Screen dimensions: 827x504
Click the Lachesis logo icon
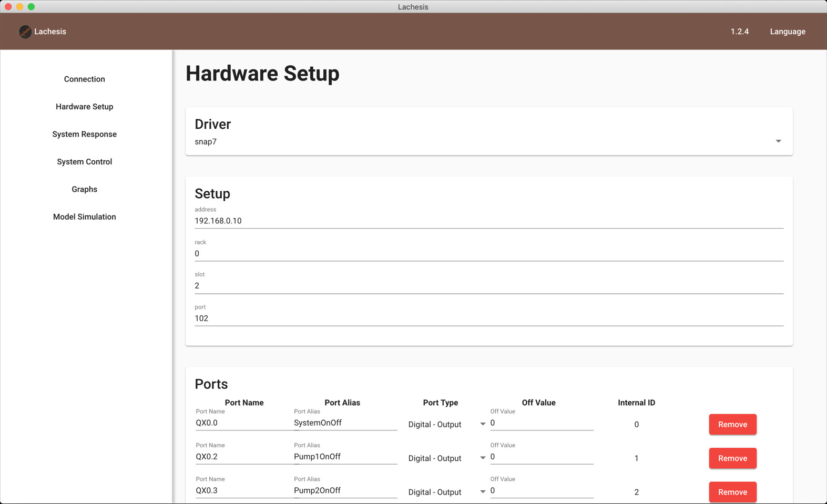point(25,32)
